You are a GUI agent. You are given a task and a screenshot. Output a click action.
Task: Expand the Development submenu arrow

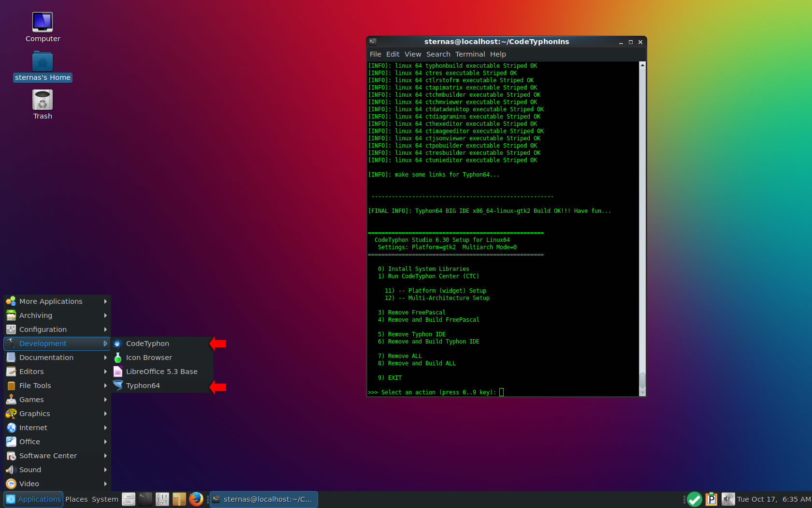coord(105,344)
